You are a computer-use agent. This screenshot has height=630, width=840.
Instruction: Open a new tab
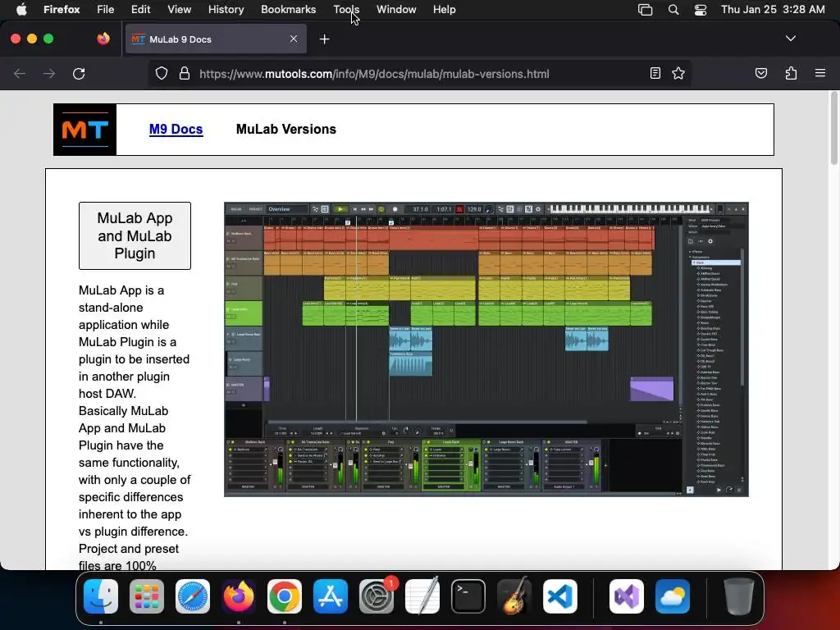(324, 39)
